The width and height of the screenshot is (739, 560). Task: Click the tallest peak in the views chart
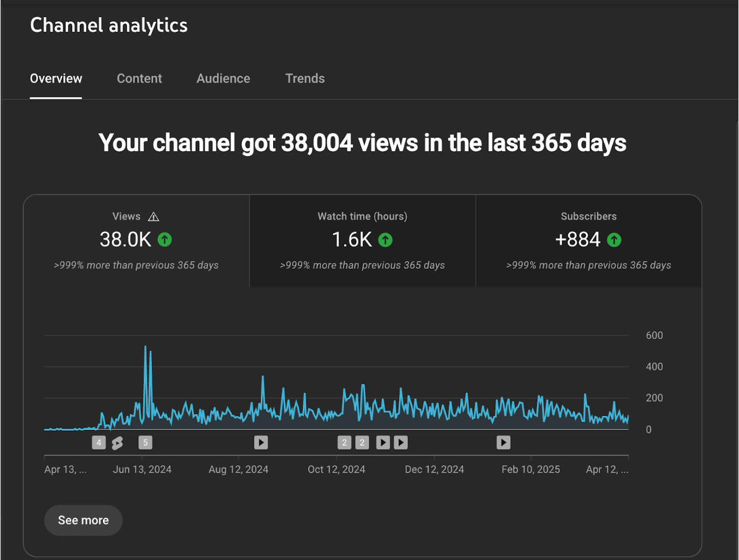pyautogui.click(x=145, y=347)
